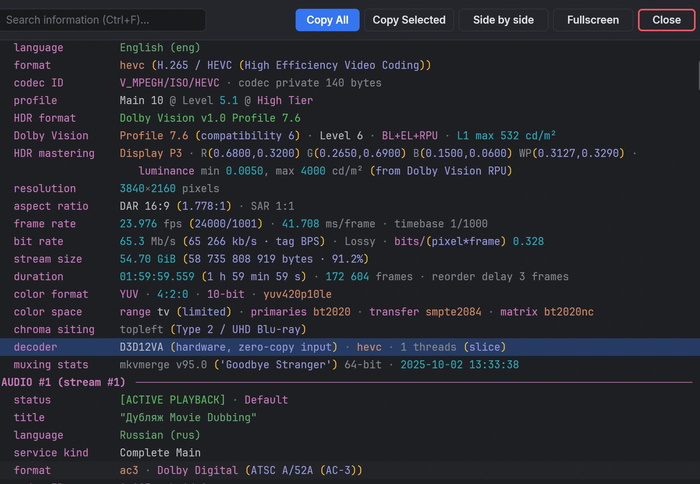Image resolution: width=700 pixels, height=484 pixels.
Task: Click the Copy All button
Action: click(x=327, y=20)
